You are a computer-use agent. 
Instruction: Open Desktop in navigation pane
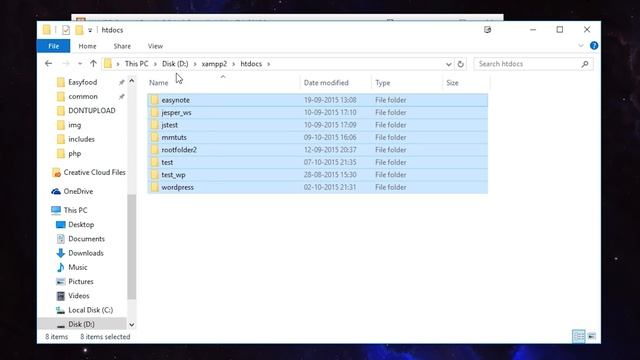pyautogui.click(x=81, y=224)
